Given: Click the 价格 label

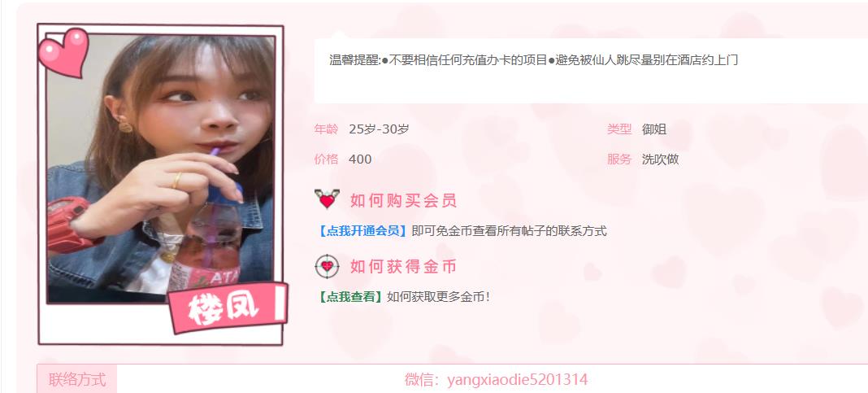Looking at the screenshot, I should pos(326,159).
